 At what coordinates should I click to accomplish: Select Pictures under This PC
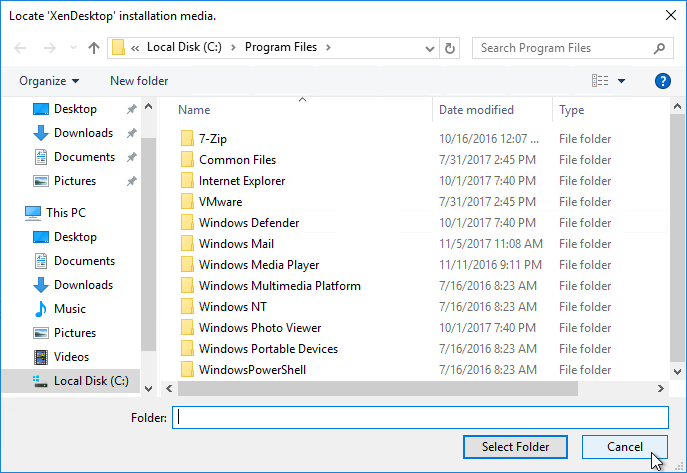tap(74, 333)
